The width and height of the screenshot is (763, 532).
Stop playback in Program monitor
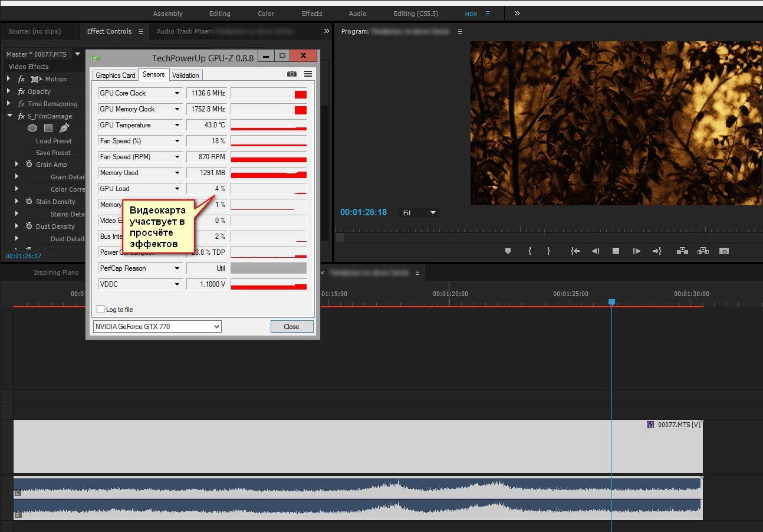616,251
